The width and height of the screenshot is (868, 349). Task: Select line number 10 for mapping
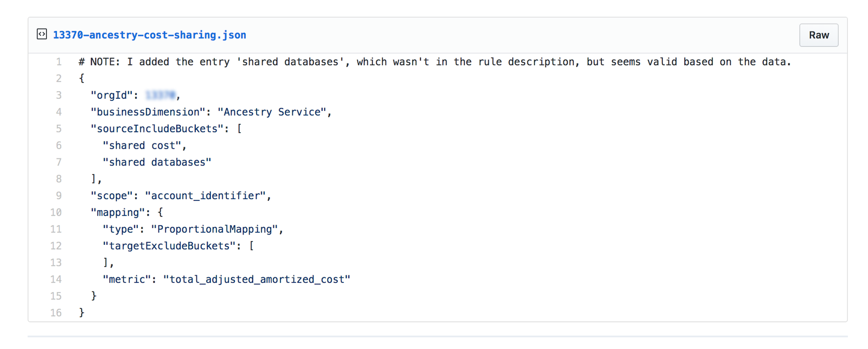56,213
